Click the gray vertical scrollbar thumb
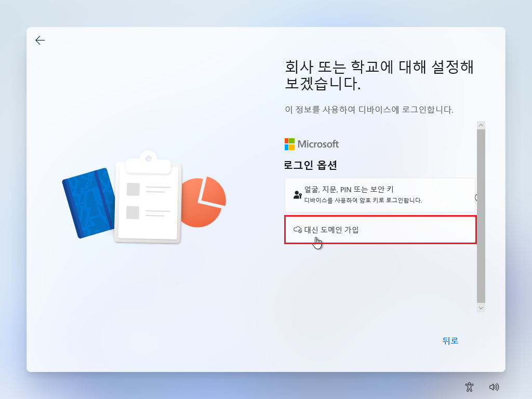Screen dimensions: 532x399 point(481,216)
